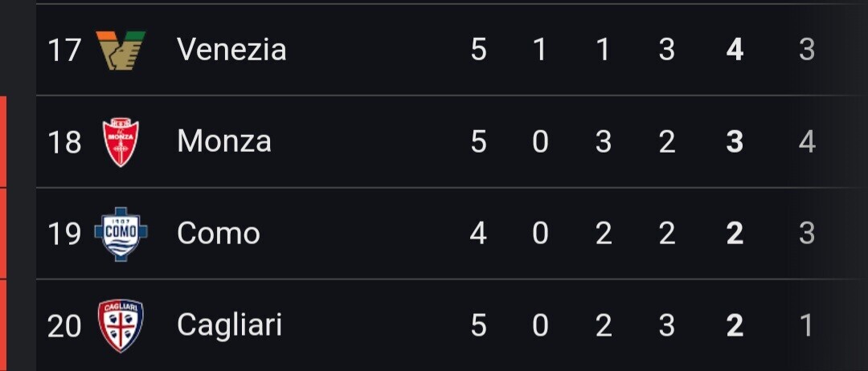Image resolution: width=868 pixels, height=371 pixels.
Task: Click Como's bold points value 2
Action: click(735, 234)
